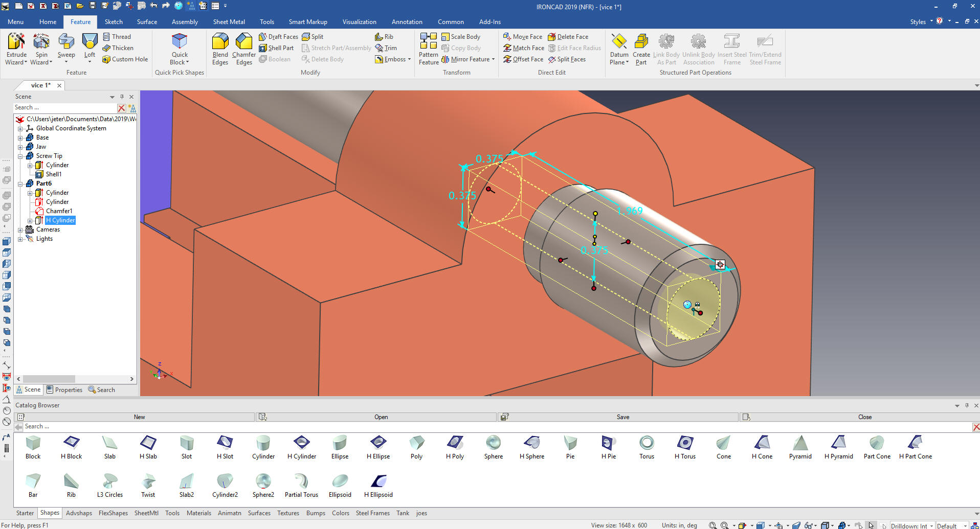Open the Mirror Feature dropdown arrow
980x529 pixels.
(x=493, y=59)
